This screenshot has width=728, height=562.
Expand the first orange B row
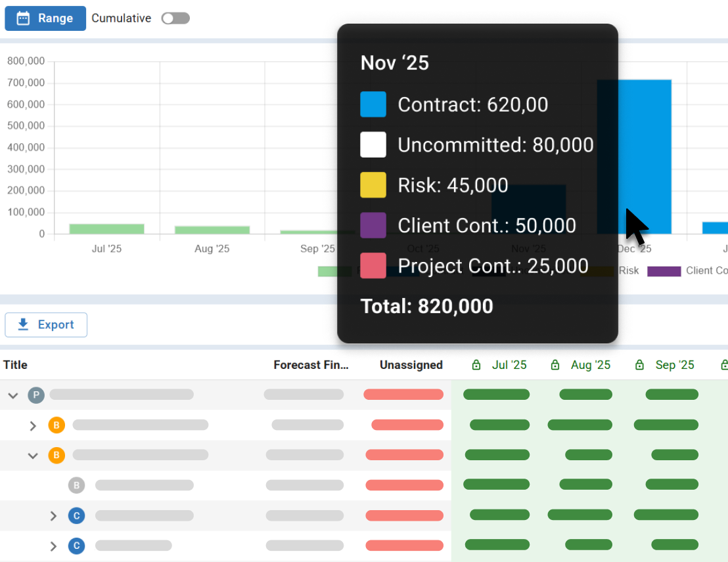pos(33,425)
